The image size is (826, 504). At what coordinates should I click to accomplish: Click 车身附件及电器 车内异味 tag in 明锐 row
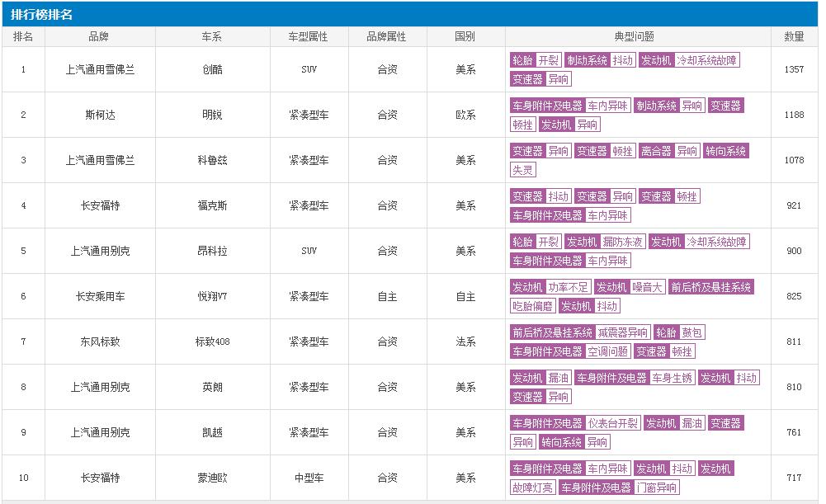tap(570, 106)
